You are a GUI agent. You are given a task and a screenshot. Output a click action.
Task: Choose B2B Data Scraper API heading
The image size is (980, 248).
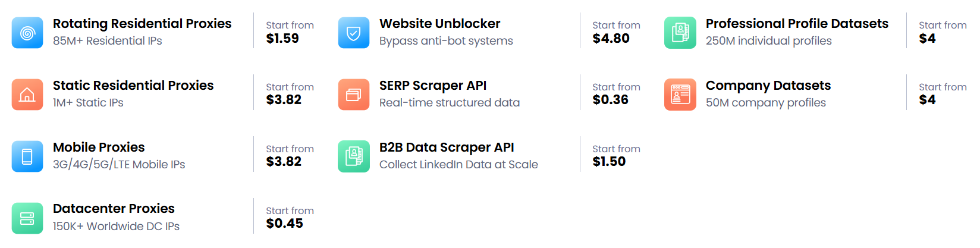click(x=447, y=147)
